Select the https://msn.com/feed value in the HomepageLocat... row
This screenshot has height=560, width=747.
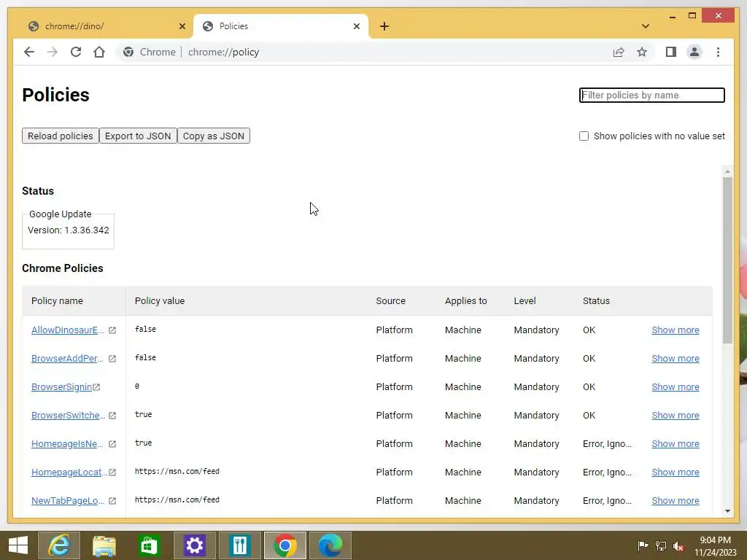click(x=177, y=472)
